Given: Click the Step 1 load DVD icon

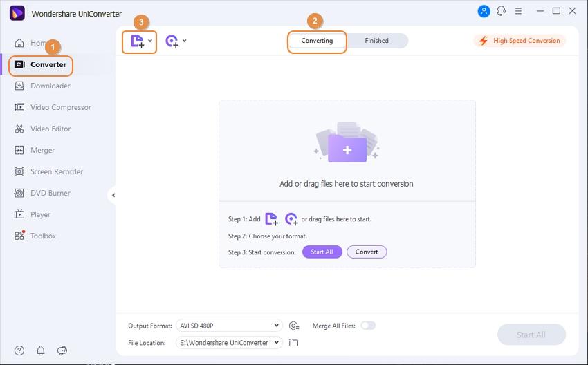Looking at the screenshot, I should click(x=291, y=219).
